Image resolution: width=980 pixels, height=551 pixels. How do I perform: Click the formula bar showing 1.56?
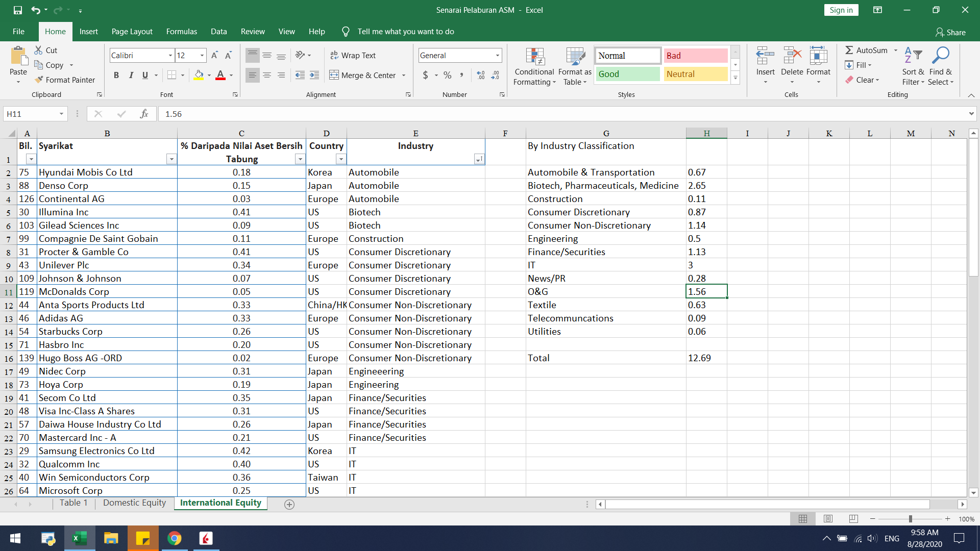(561, 114)
